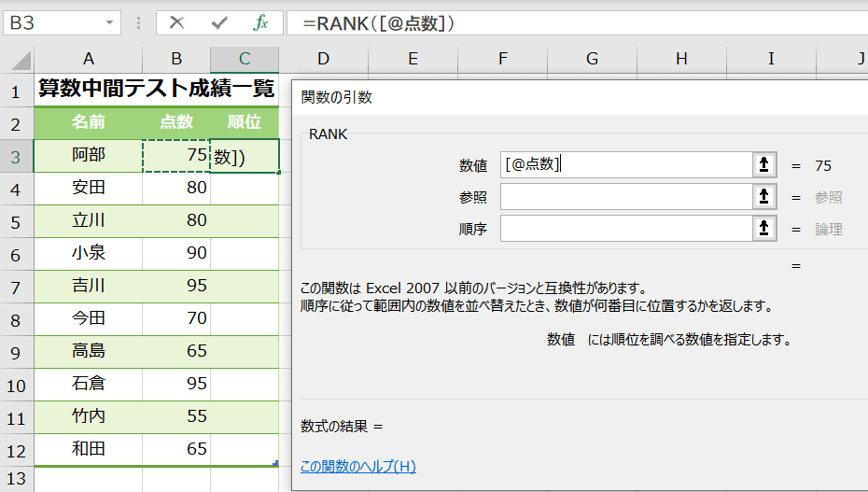Screen dimensions: 868x492
Task: Click the 点数 table header cell
Action: (x=176, y=122)
